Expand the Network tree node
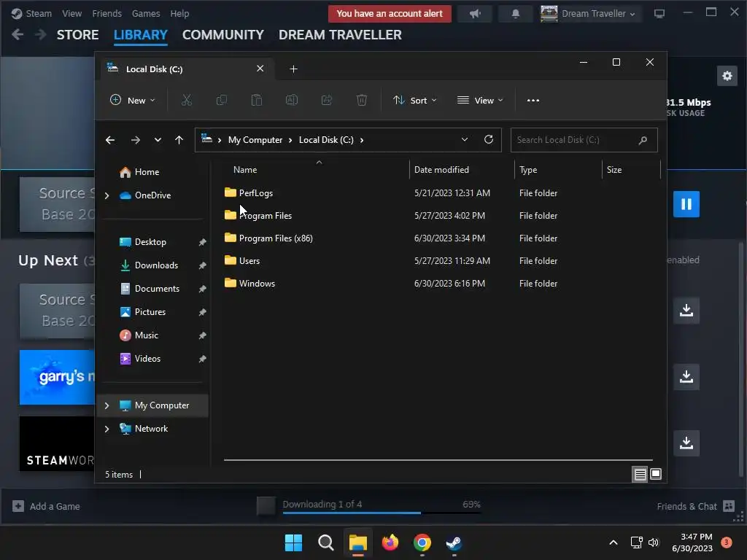The width and height of the screenshot is (747, 560). 107,429
